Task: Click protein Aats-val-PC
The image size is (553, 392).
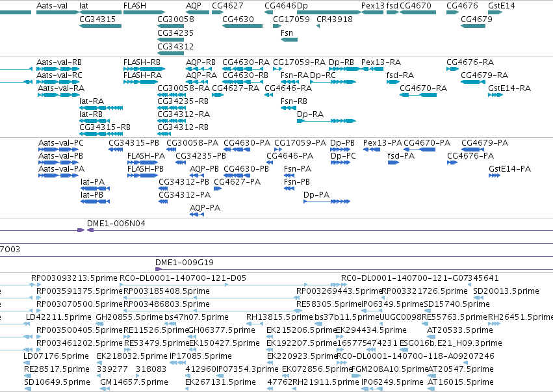Action: [x=61, y=143]
